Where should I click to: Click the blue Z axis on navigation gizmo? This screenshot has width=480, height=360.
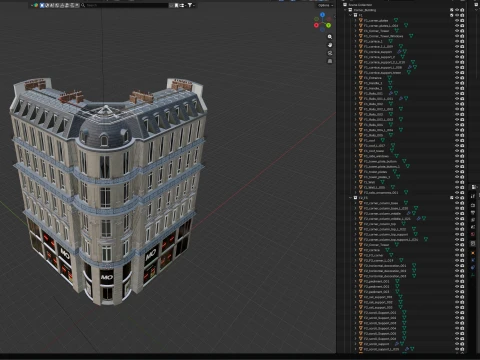click(322, 15)
